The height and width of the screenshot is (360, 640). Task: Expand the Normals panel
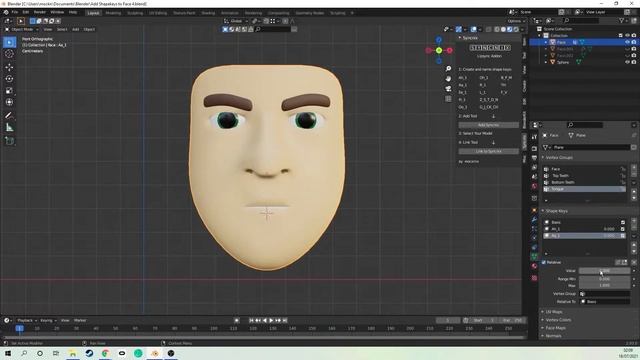click(x=553, y=336)
